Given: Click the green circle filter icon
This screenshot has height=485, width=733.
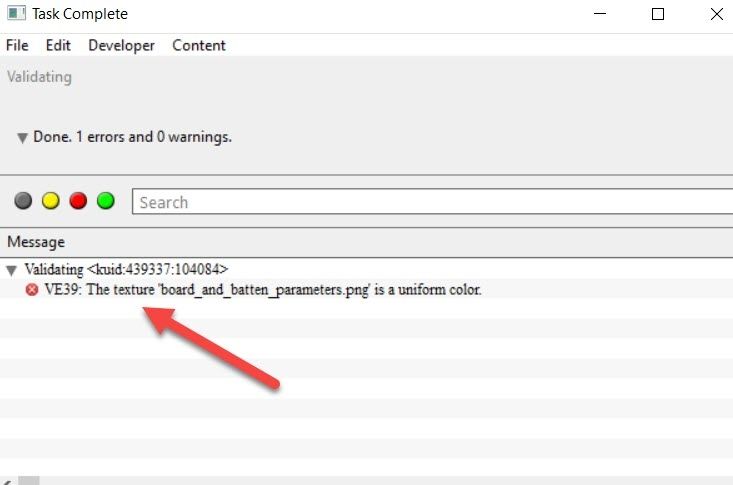Looking at the screenshot, I should coord(105,201).
